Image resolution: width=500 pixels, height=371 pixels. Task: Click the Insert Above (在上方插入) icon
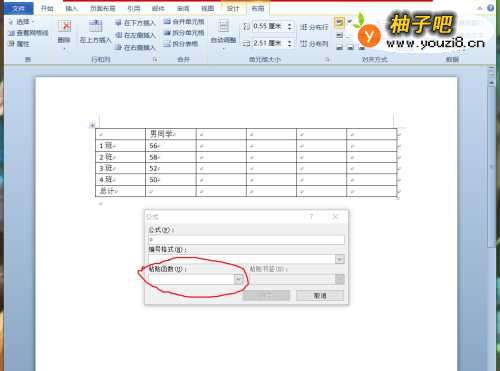95,32
